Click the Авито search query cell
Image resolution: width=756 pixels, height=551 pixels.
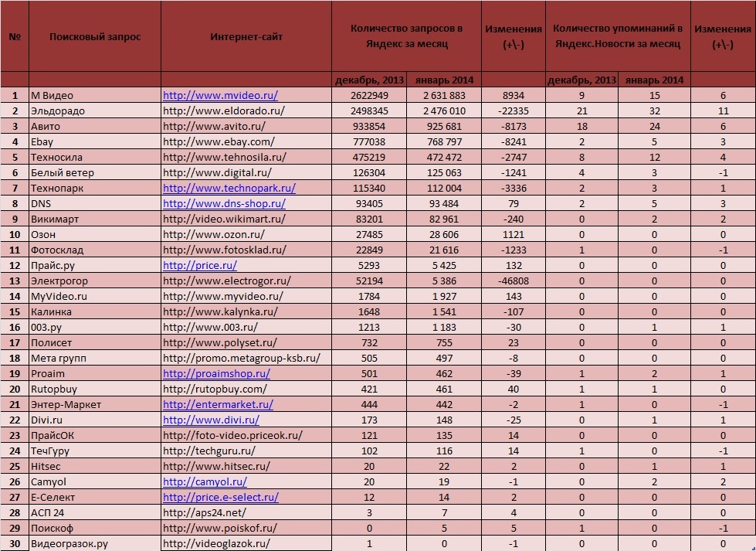pyautogui.click(x=95, y=127)
